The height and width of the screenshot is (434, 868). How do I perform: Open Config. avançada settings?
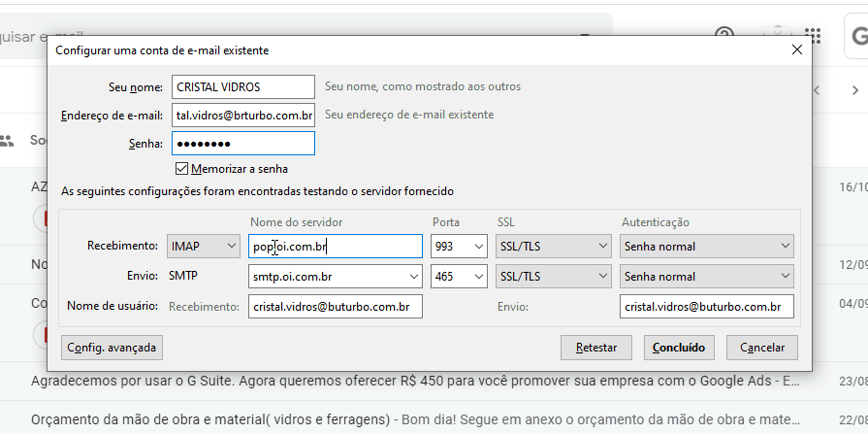[x=112, y=347]
